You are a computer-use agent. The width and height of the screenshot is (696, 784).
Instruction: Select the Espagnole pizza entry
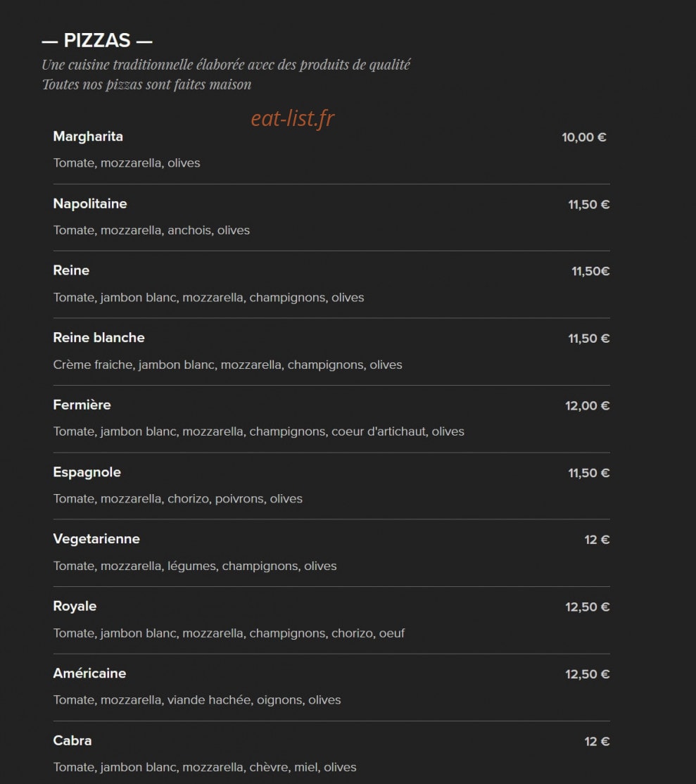[x=87, y=472]
